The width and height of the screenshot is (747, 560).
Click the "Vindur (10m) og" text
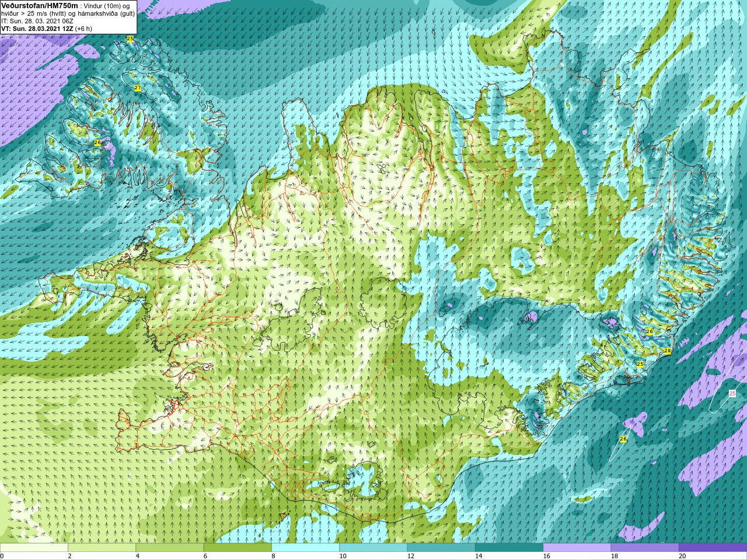[x=107, y=6]
